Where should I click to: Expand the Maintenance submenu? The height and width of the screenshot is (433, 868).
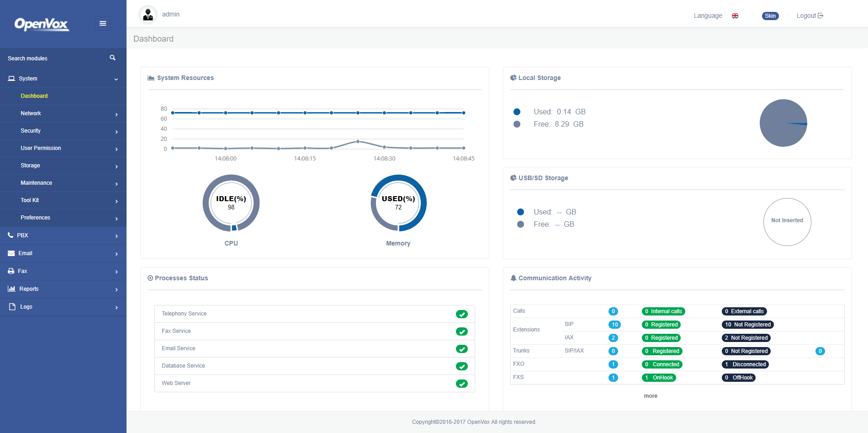116,184
